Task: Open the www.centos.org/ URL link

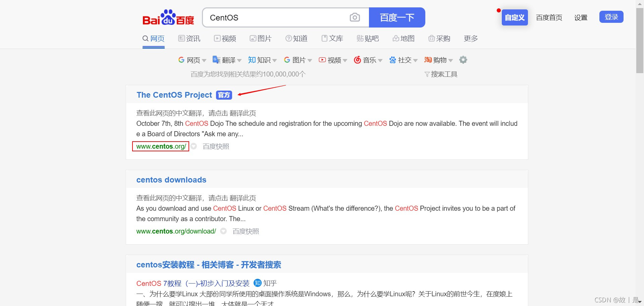Action: pyautogui.click(x=161, y=146)
